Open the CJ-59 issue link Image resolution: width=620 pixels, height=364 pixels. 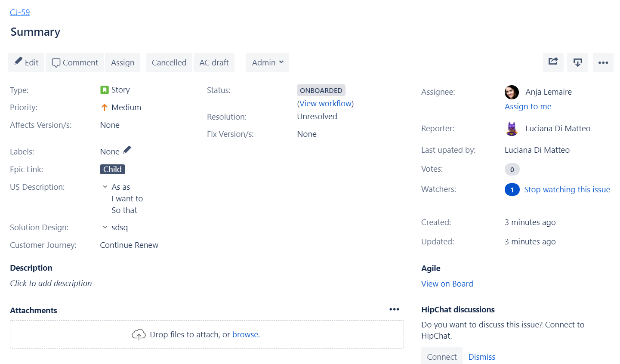pos(20,12)
